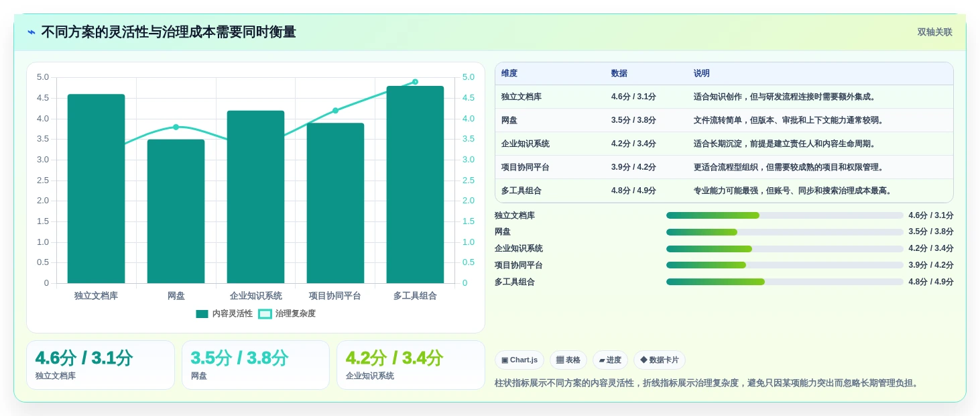Viewport: 980px width, 416px height.
Task: Click the 企业知识系统 progress bar
Action: tap(785, 249)
